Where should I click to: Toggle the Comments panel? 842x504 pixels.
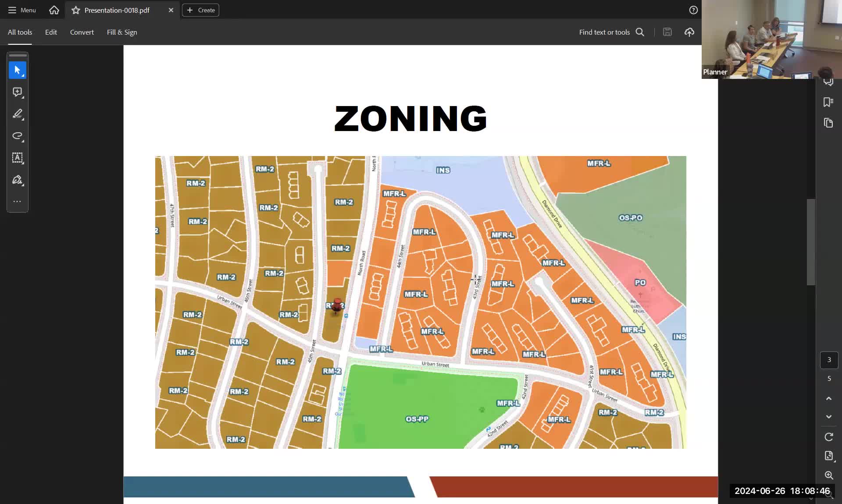(x=828, y=82)
